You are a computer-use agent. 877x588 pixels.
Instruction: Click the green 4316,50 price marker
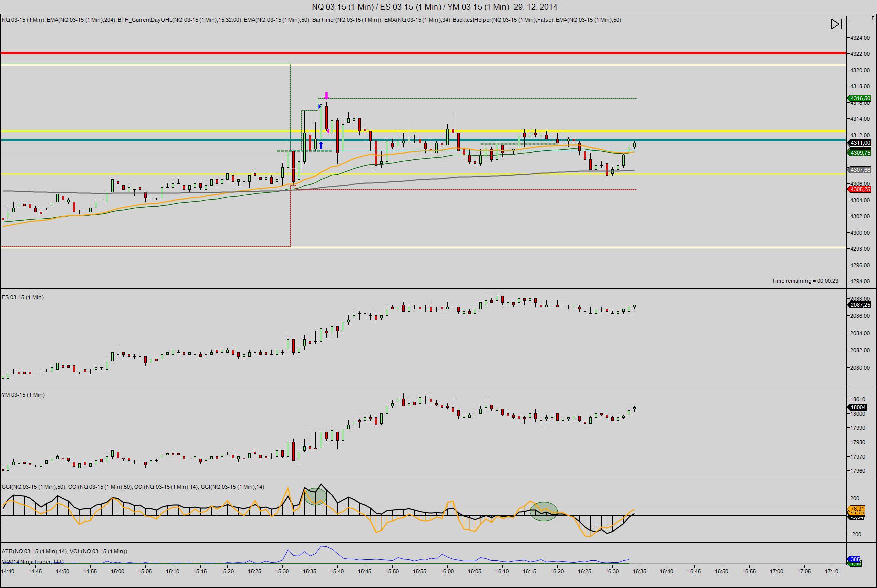click(x=860, y=98)
